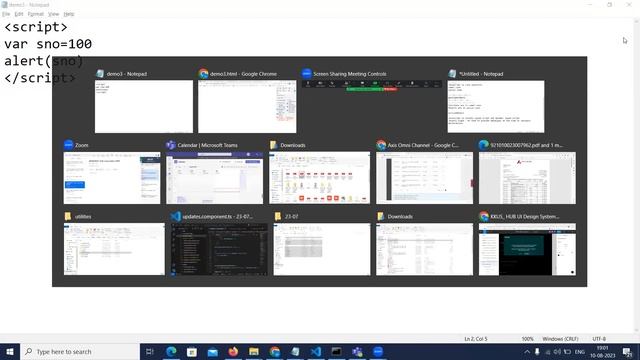The width and height of the screenshot is (640, 360).
Task: Select the Zoom window thumbnail
Action: click(112, 178)
